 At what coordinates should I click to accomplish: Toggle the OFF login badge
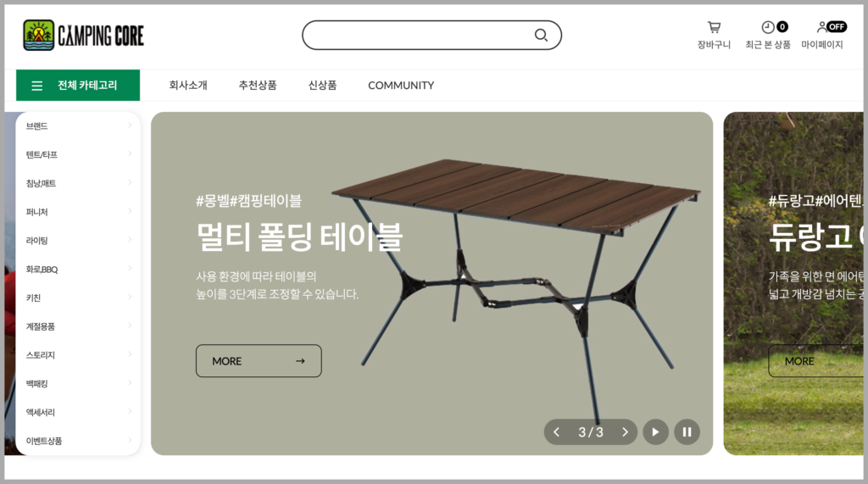[x=837, y=26]
